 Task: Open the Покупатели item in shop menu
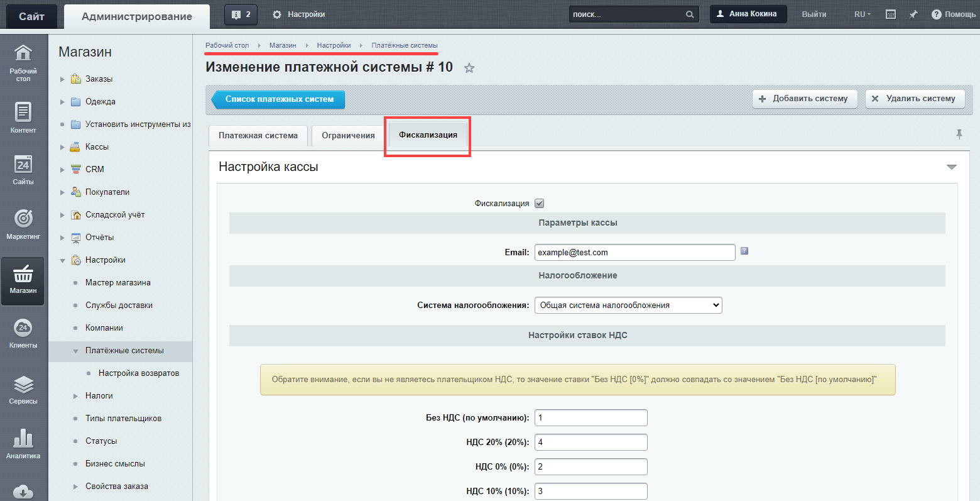click(107, 192)
